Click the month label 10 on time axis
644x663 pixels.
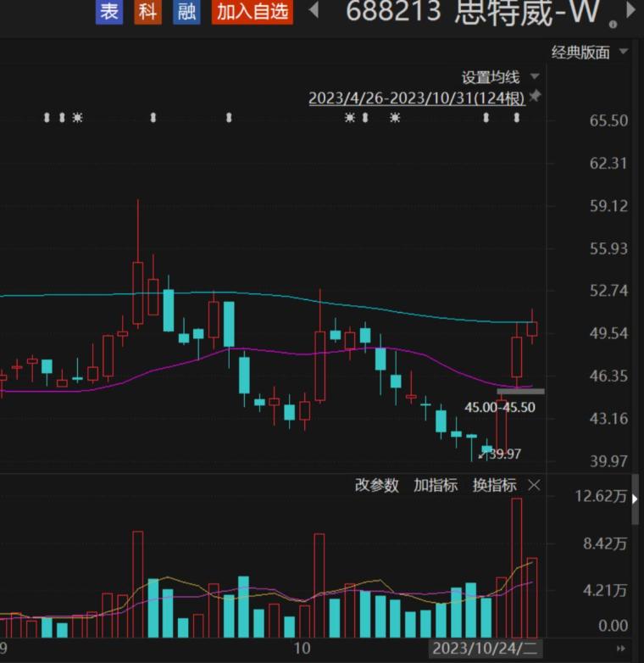point(302,649)
